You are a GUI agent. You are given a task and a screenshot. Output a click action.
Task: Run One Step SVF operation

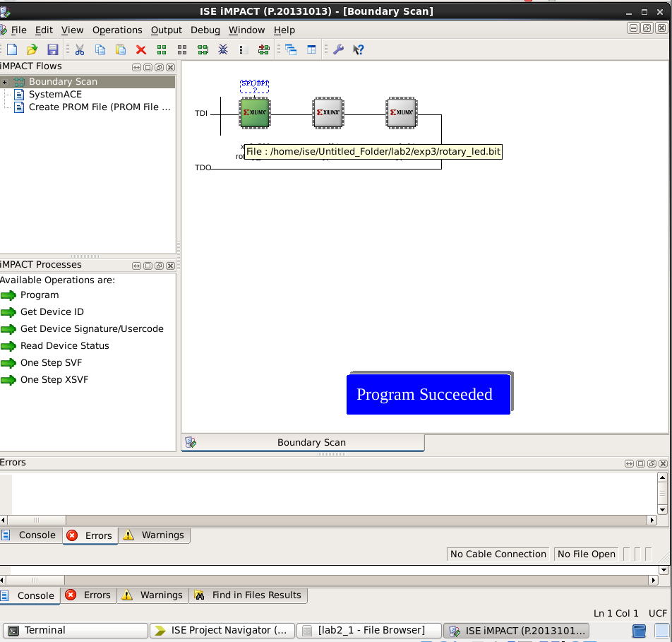(x=51, y=363)
